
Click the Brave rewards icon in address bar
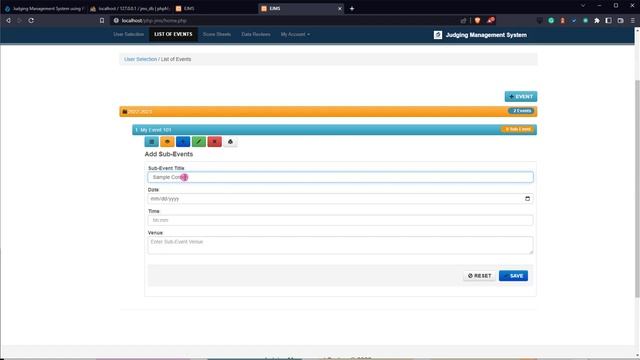click(x=491, y=20)
